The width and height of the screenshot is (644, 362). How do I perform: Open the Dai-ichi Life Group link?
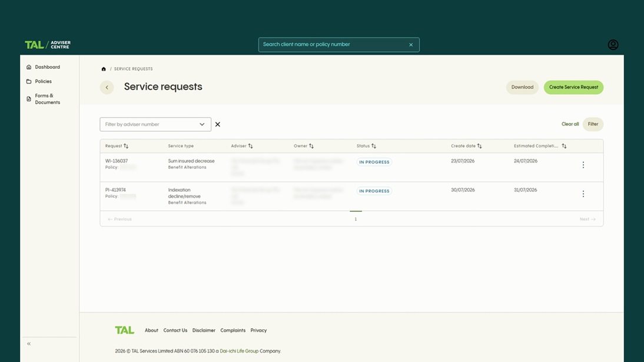[239, 351]
